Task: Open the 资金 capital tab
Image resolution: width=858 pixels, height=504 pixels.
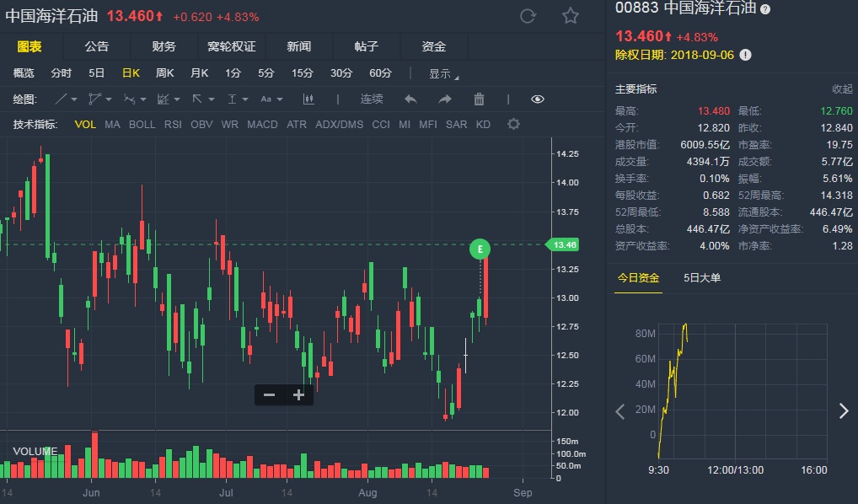Action: click(433, 46)
